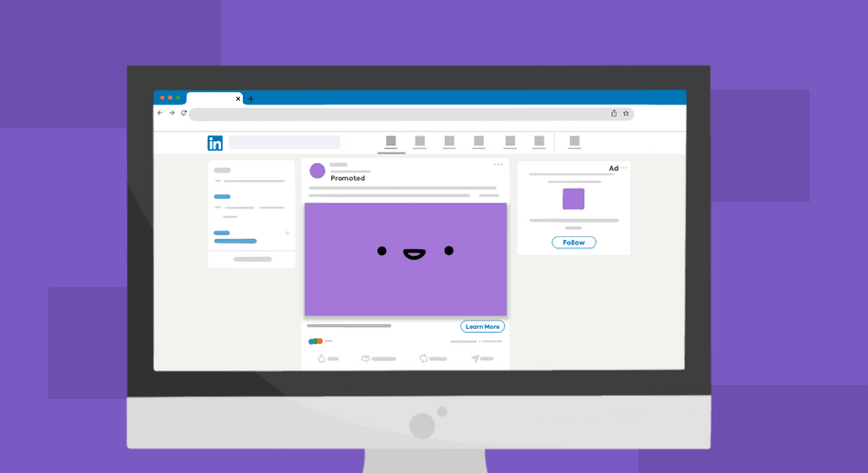Like the promoted post with the thumbs-up icon
868x473 pixels.
[322, 358]
